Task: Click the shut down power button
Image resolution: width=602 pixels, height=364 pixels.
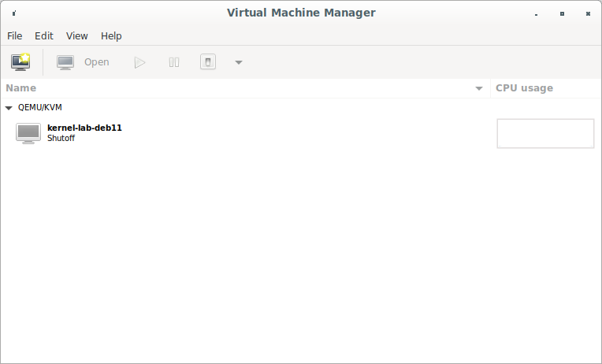Action: 208,61
